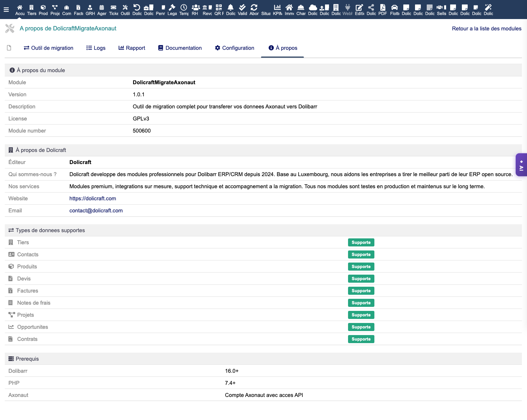This screenshot has width=527, height=420.
Task: Open the Webhook plug icon
Action: (x=348, y=7)
